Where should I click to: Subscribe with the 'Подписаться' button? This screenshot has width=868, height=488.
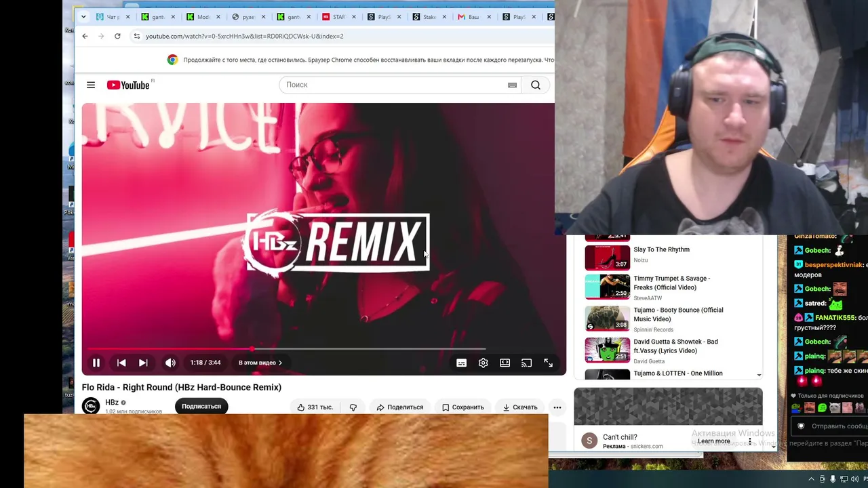pos(201,406)
